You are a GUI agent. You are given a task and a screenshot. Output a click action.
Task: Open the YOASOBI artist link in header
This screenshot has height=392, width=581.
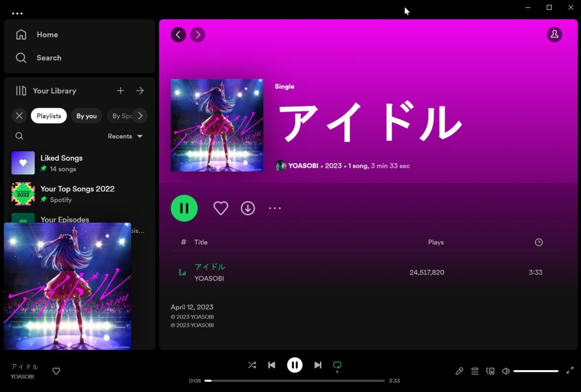click(x=303, y=166)
